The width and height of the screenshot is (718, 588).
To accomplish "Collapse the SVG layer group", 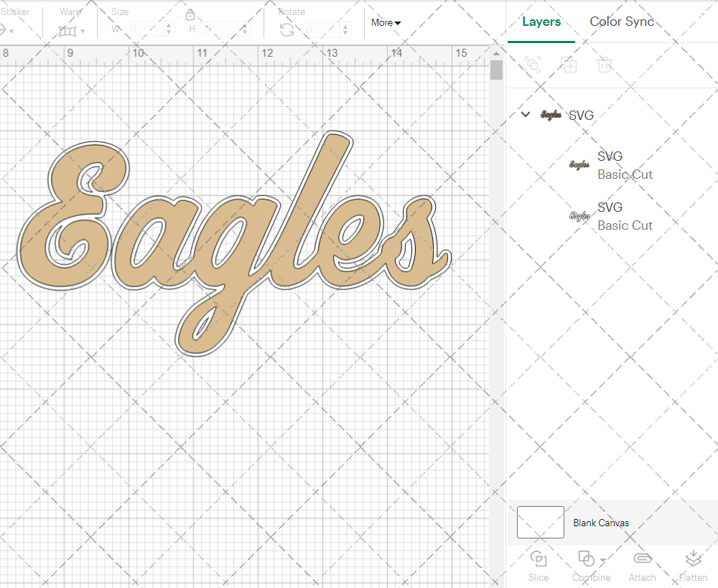I will point(525,114).
